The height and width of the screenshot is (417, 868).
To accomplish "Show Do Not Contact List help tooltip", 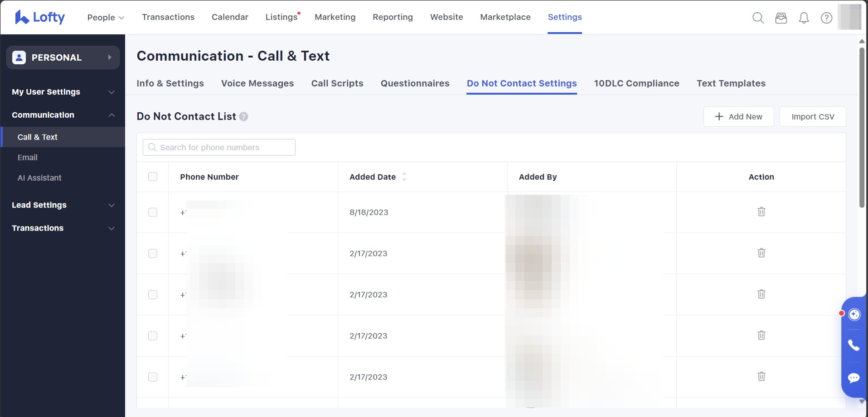I will (x=243, y=117).
